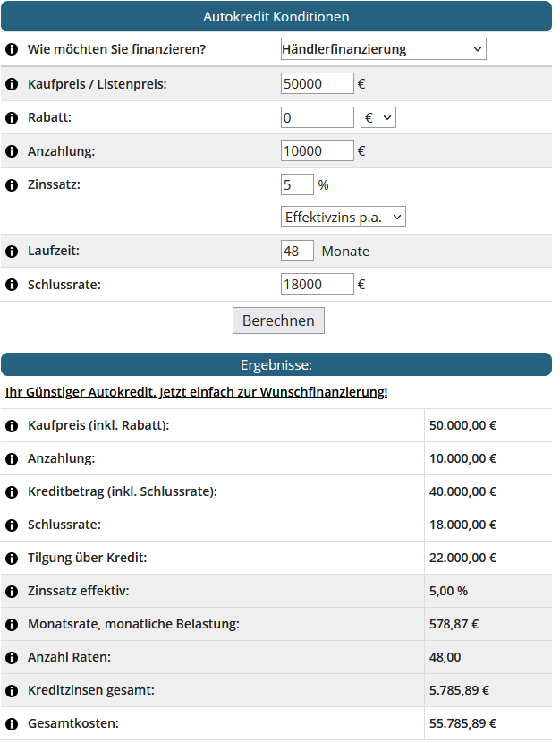Click info icon next to Monatsrate result

point(12,624)
